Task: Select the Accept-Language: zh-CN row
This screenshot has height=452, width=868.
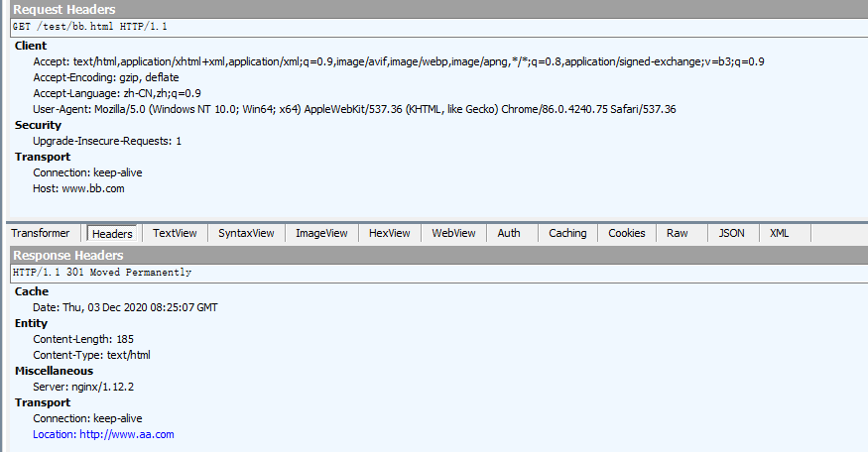Action: pyautogui.click(x=117, y=93)
